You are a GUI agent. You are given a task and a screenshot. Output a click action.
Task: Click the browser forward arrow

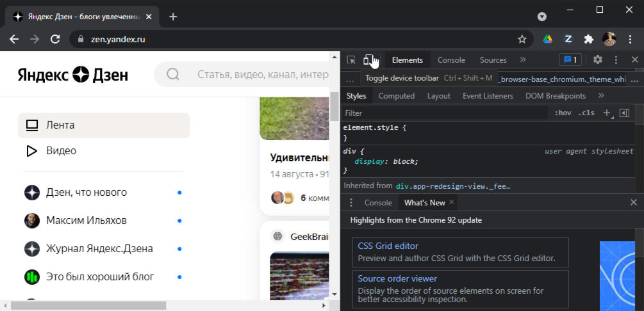(35, 39)
